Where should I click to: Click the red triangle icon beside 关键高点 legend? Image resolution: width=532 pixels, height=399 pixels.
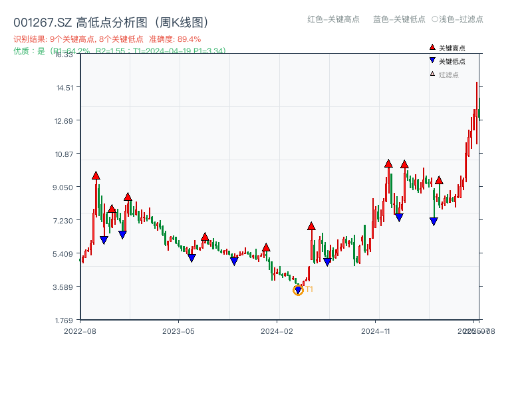pos(432,47)
